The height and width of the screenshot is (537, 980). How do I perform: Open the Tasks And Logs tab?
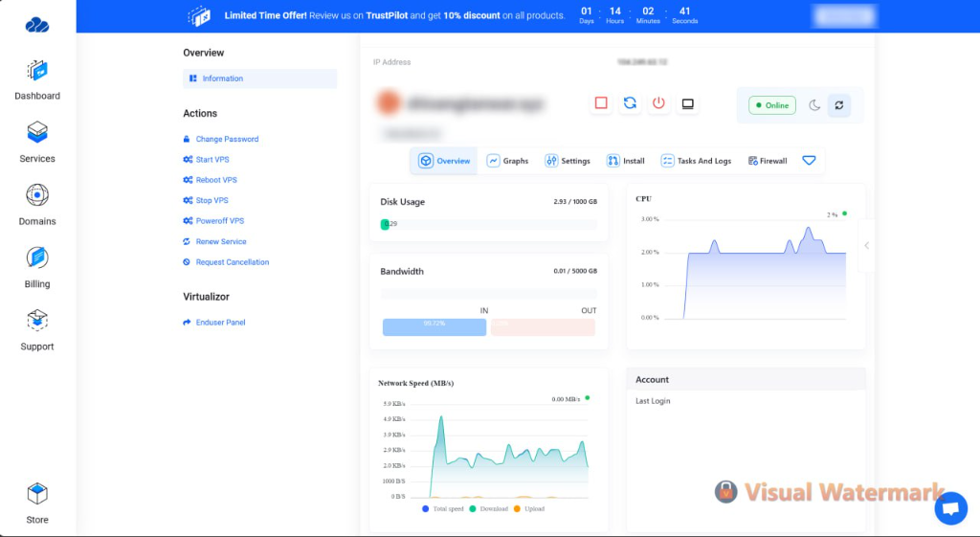click(x=697, y=161)
